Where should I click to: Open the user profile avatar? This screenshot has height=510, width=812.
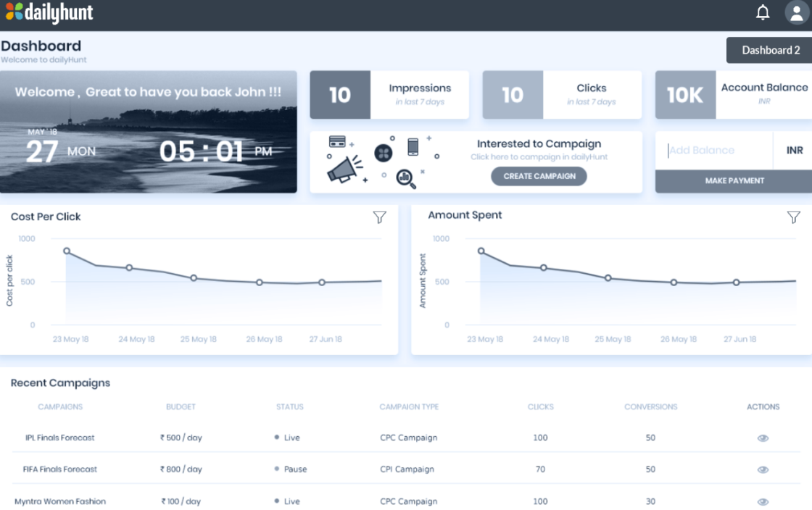797,12
